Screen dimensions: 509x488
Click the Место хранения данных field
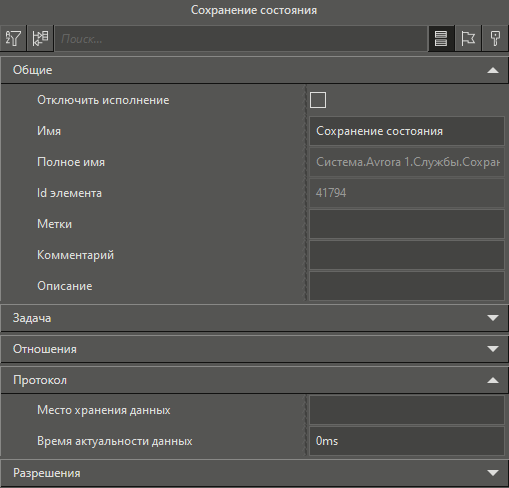click(x=407, y=410)
